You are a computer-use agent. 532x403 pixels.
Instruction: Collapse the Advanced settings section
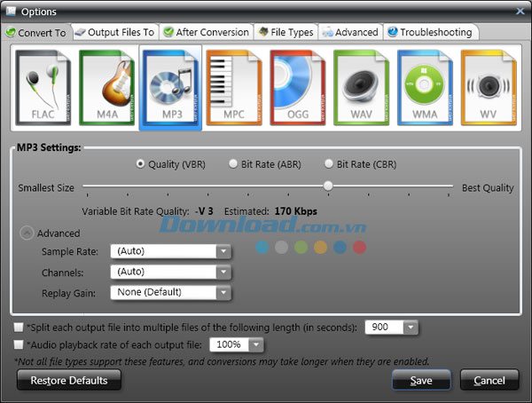[x=27, y=233]
